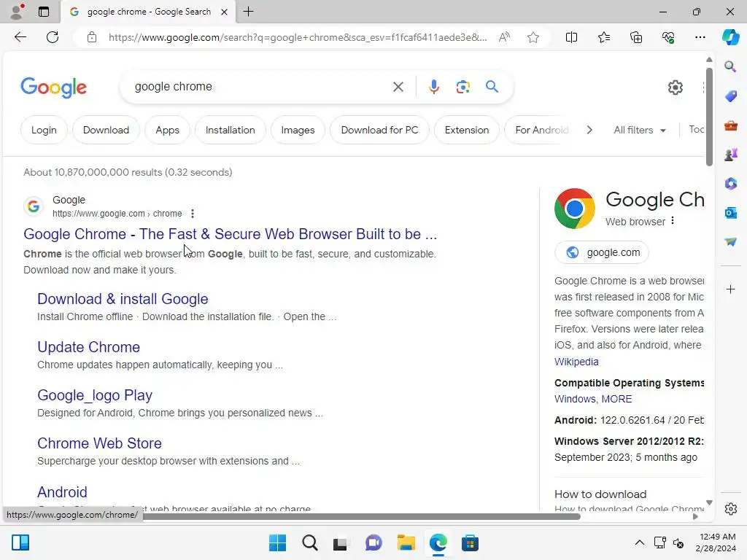Open Windows Start menu
Screen dimensions: 747x560
(x=277, y=542)
